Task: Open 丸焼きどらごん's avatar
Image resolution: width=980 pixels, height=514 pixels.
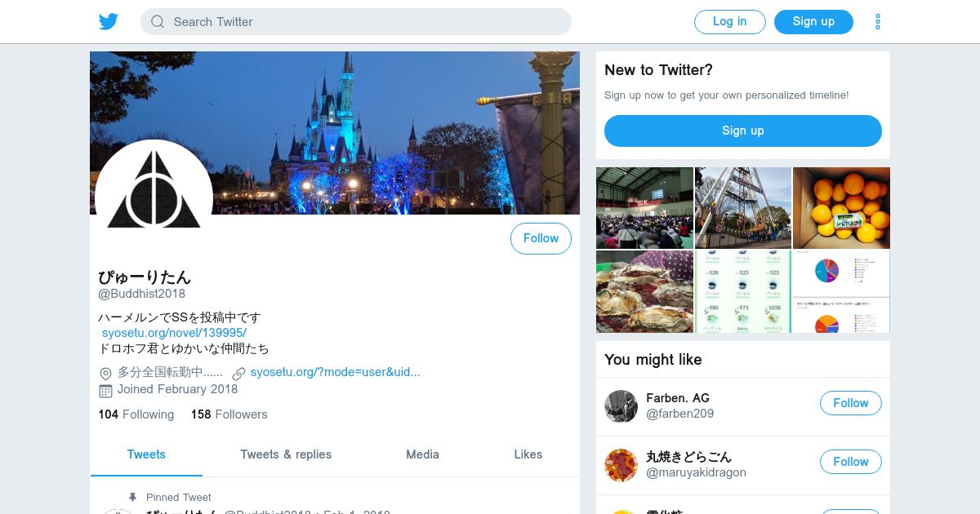Action: (x=621, y=465)
